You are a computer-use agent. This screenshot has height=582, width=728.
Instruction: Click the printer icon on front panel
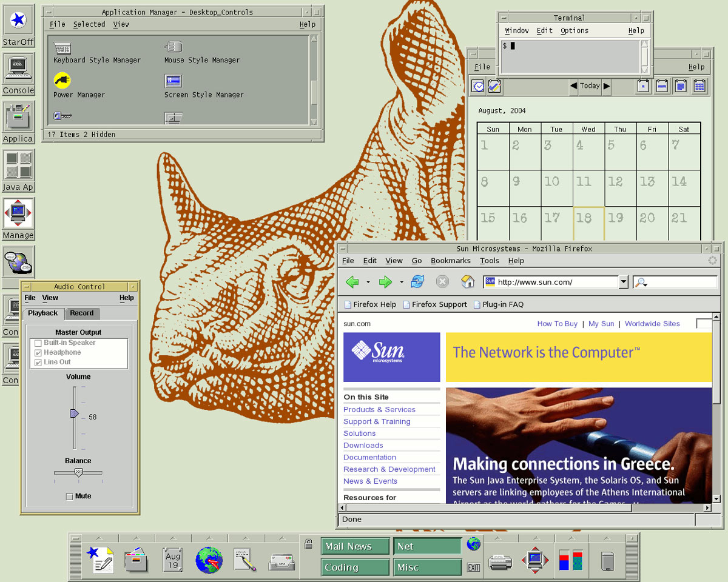tap(500, 561)
